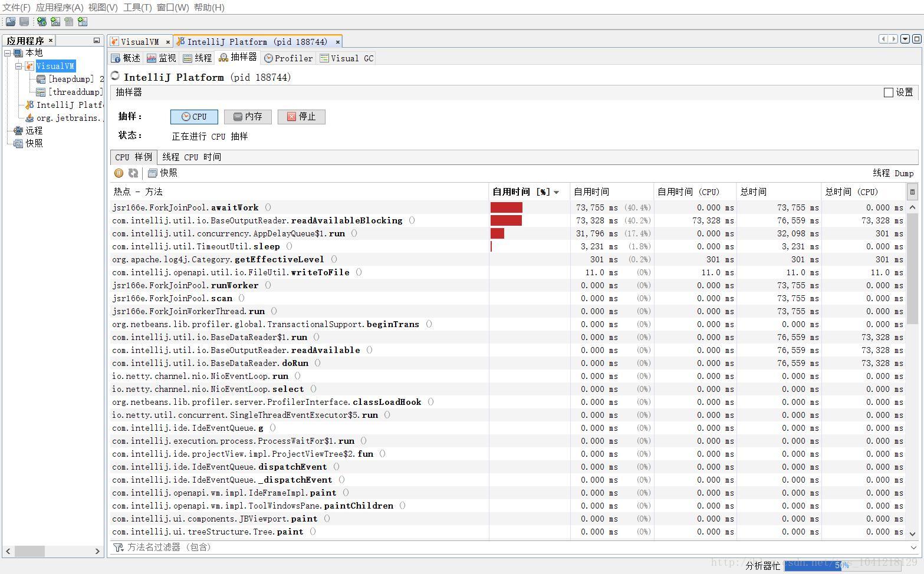The image size is (924, 574).
Task: Click filter icon beside 方法名过滤器
Action: 119,547
